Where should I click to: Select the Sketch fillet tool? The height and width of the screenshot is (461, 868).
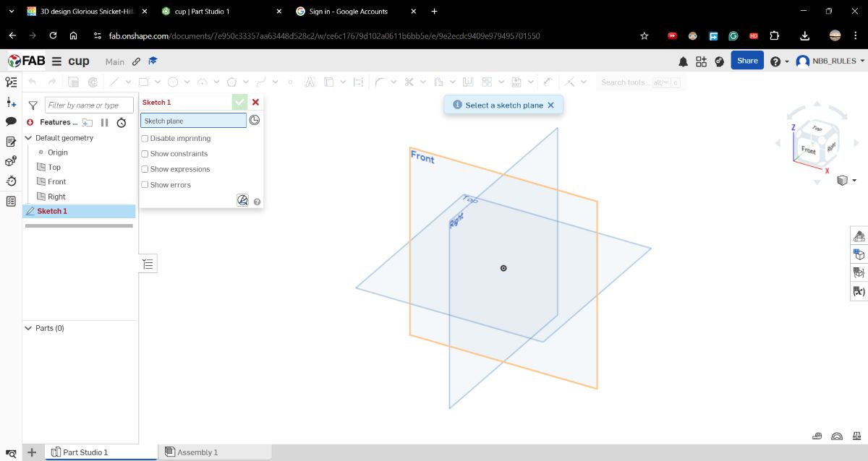[x=380, y=82]
